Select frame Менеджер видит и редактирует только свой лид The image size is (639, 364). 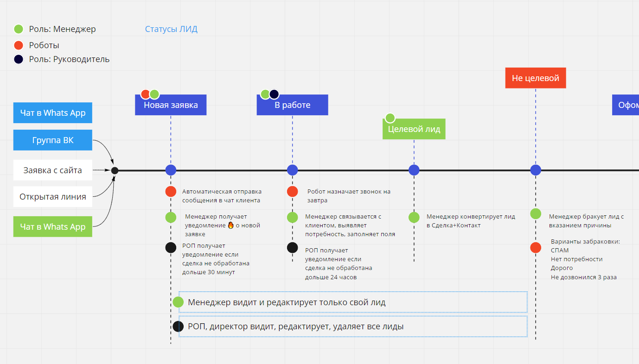tap(353, 302)
